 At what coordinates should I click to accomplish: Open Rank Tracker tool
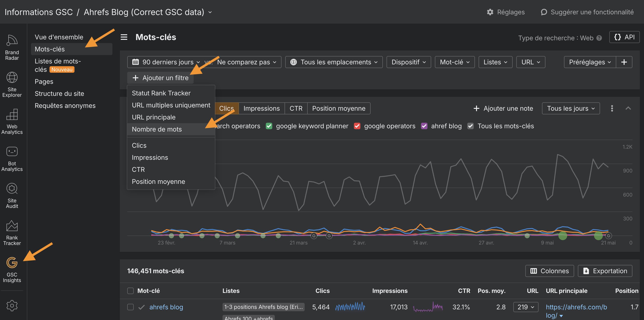coord(12,233)
